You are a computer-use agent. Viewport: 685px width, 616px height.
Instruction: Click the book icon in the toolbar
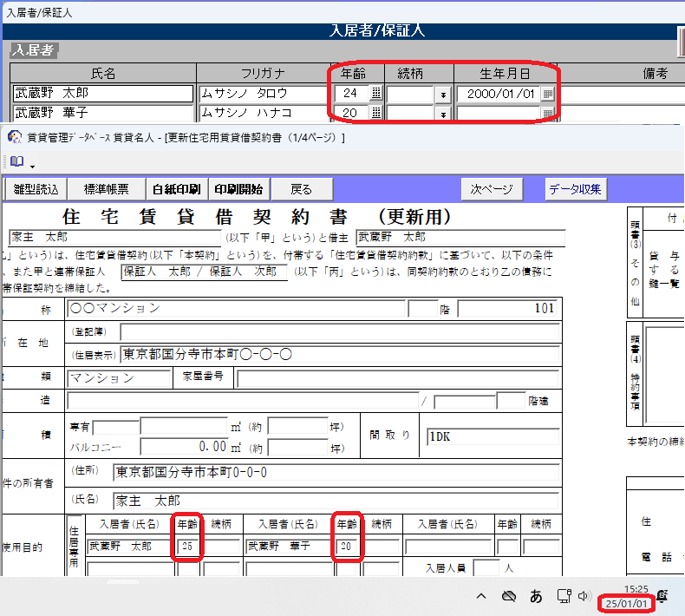tap(16, 161)
